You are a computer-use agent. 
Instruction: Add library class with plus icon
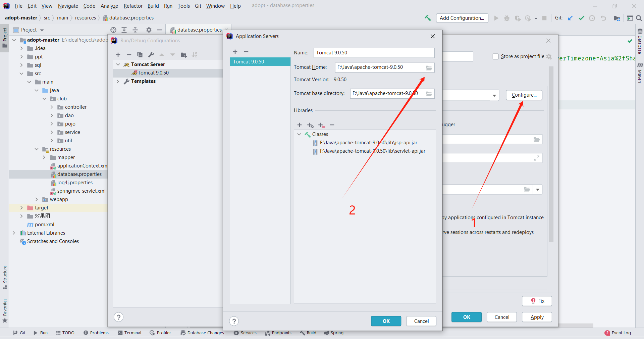(300, 125)
